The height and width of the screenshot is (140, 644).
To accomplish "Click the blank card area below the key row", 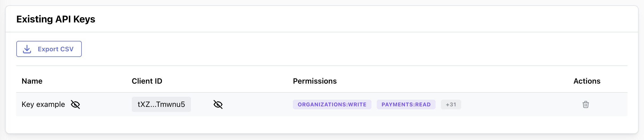I will (322, 125).
